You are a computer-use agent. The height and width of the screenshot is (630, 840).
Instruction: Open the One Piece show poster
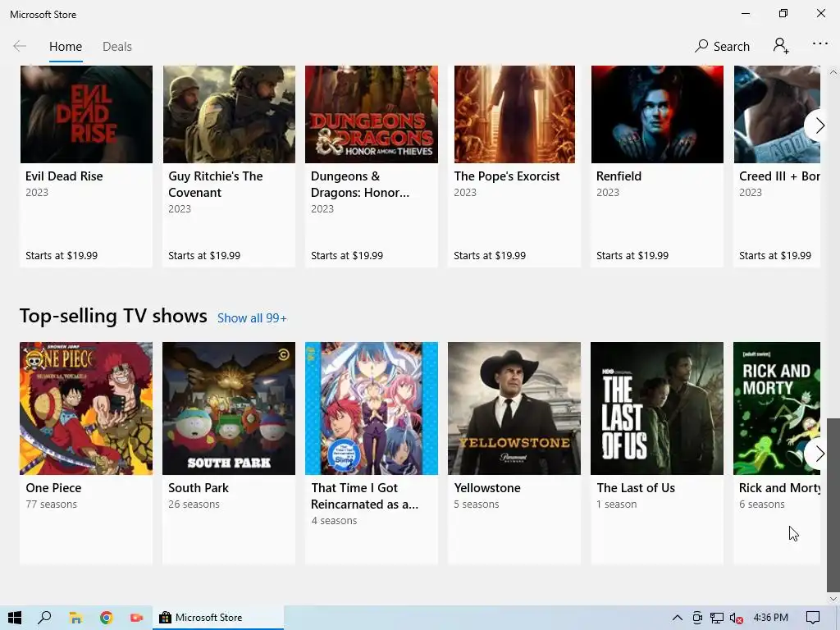[x=86, y=409]
